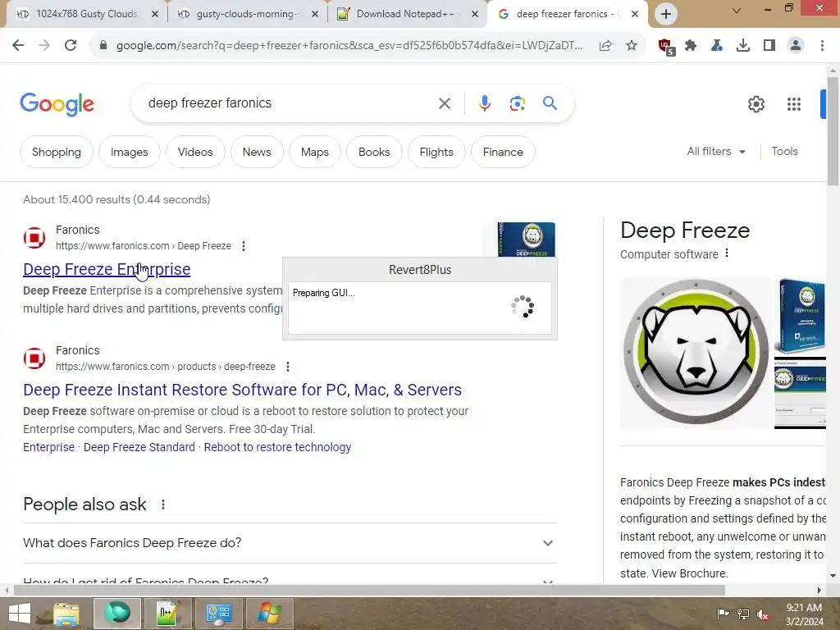This screenshot has height=630, width=840.
Task: Filter results by Flights
Action: pos(436,152)
